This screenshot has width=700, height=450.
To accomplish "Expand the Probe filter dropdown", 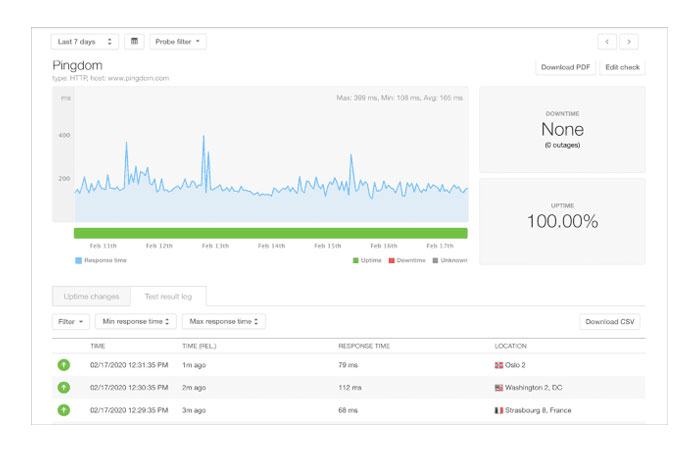I will point(178,41).
